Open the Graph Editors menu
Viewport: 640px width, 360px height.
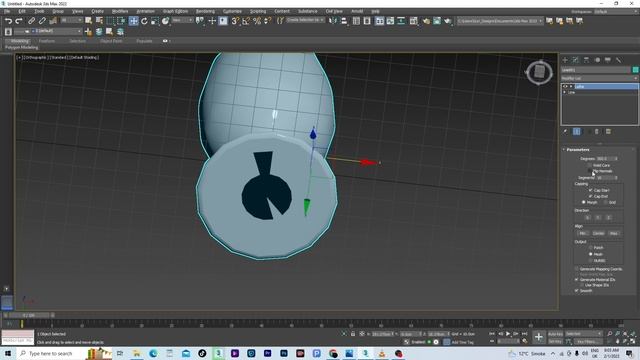point(175,11)
